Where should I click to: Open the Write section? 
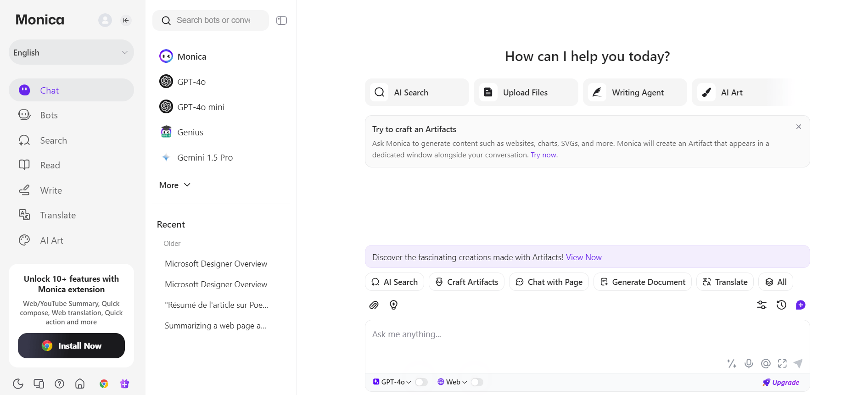click(x=71, y=190)
